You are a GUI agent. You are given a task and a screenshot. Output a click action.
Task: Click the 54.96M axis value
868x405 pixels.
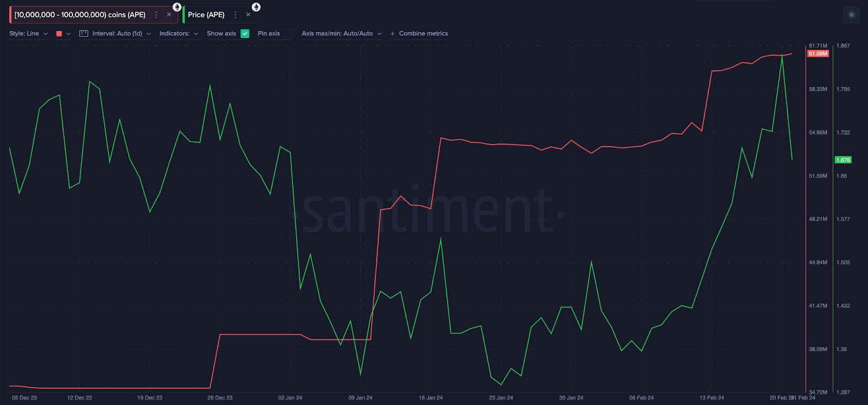pos(818,132)
